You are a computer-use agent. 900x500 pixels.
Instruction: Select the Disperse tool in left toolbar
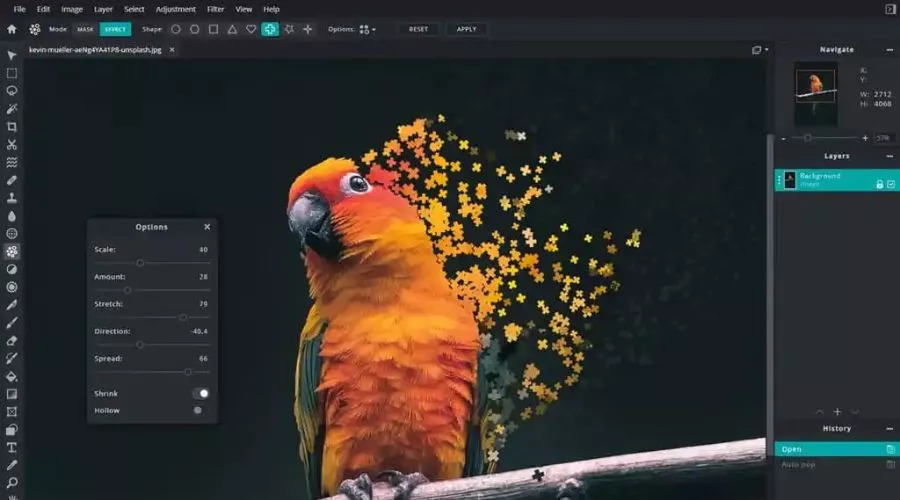click(x=11, y=251)
